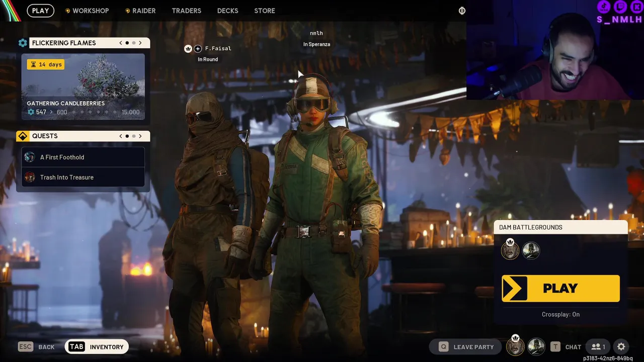
Task: Select the nmlh player name tag
Action: (316, 34)
